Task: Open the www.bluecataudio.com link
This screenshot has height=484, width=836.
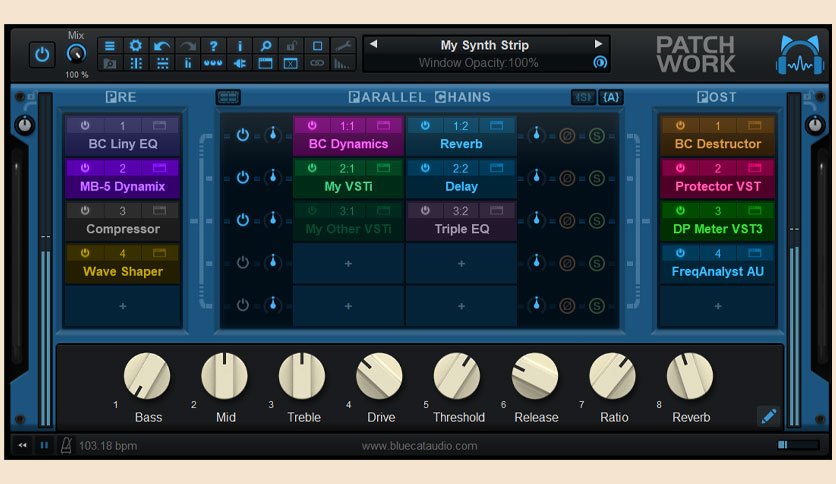Action: pyautogui.click(x=419, y=446)
